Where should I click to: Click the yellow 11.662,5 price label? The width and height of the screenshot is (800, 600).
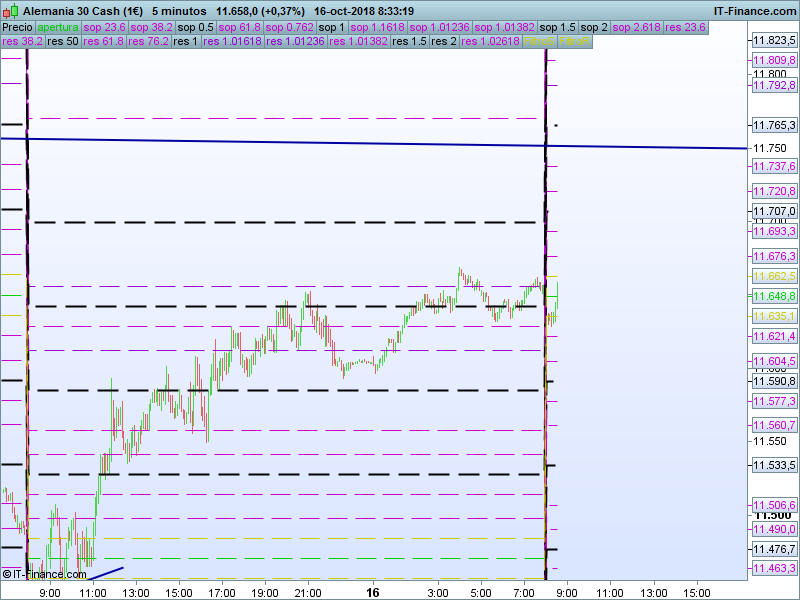774,277
